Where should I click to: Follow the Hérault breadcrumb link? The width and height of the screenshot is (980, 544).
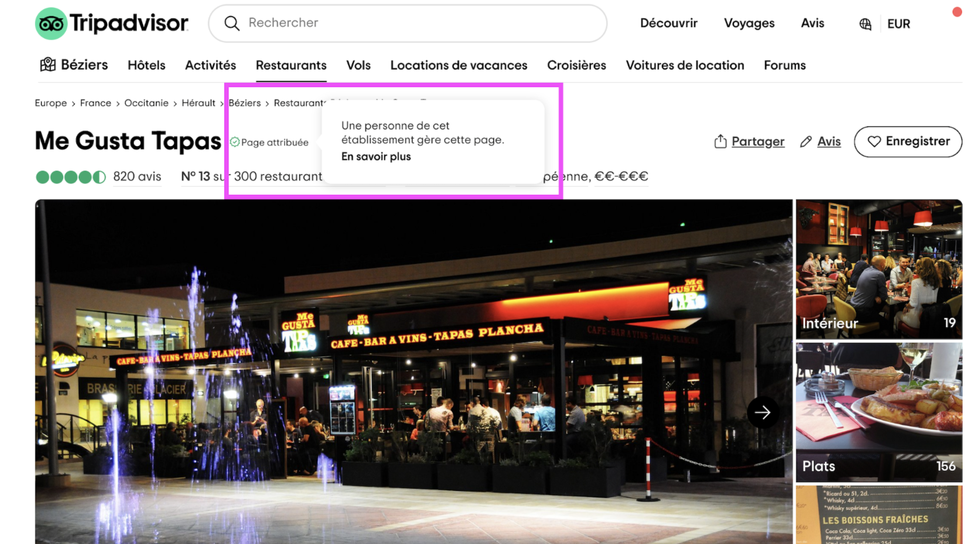click(x=198, y=103)
